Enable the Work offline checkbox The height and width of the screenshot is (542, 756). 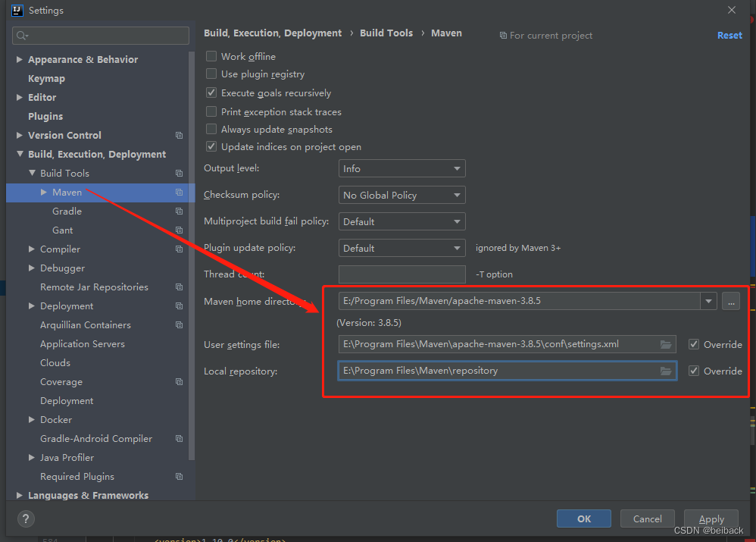(x=211, y=56)
